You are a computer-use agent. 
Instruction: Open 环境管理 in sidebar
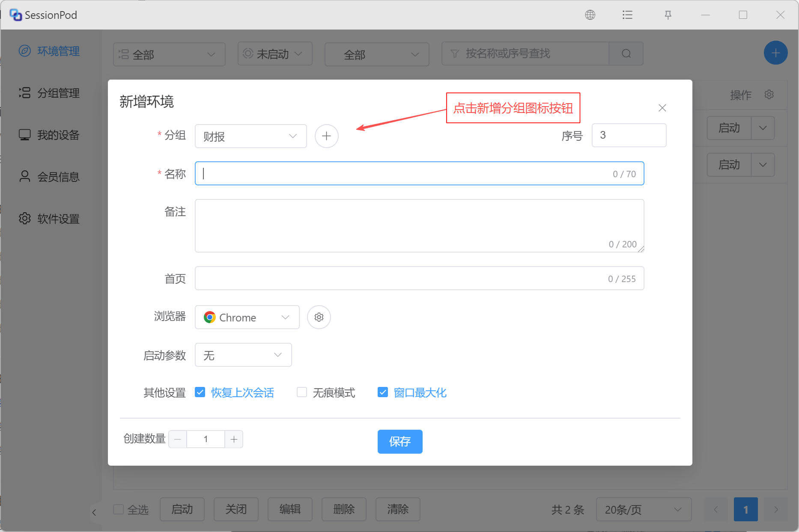[50, 51]
